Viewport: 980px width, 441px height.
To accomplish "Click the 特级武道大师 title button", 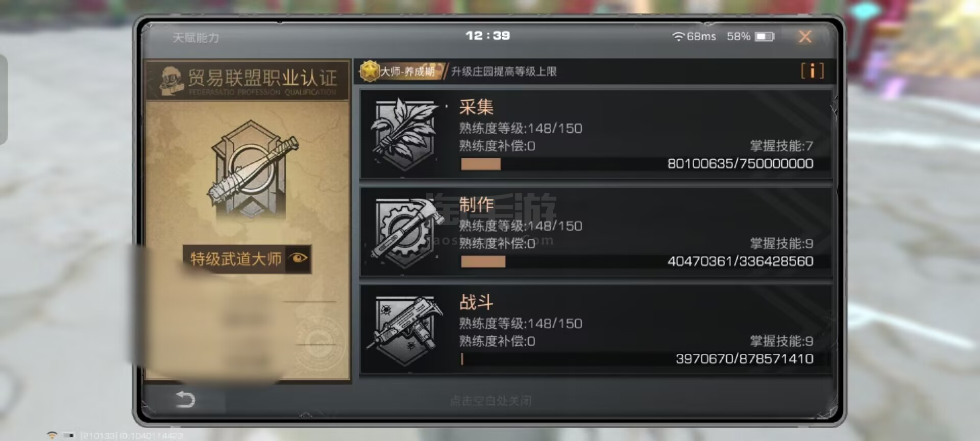I will pos(247,259).
